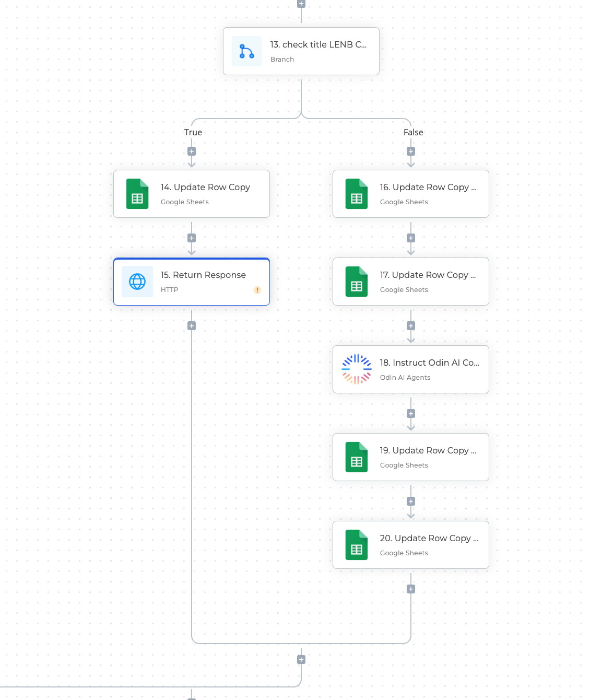
Task: Click Google Sheets icon on step 16
Action: [x=357, y=194]
